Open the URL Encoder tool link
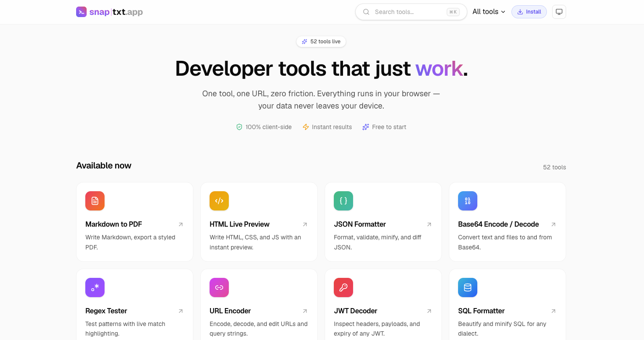644x340 pixels. pos(259,305)
